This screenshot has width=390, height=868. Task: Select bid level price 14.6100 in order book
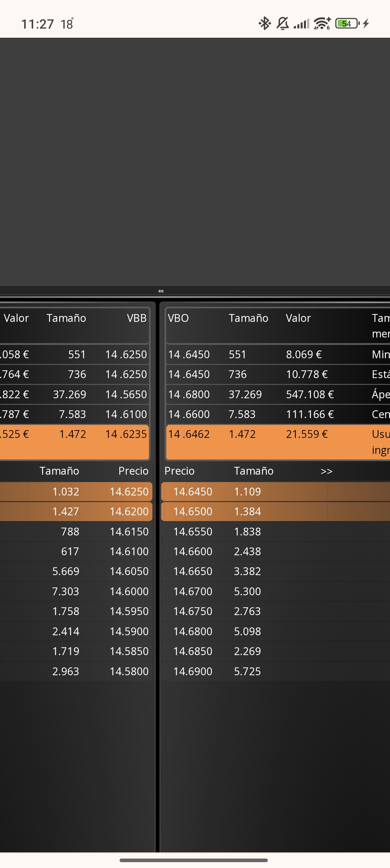pyautogui.click(x=129, y=552)
